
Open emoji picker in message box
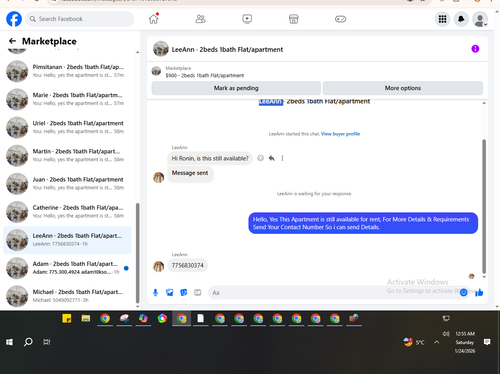click(x=463, y=293)
